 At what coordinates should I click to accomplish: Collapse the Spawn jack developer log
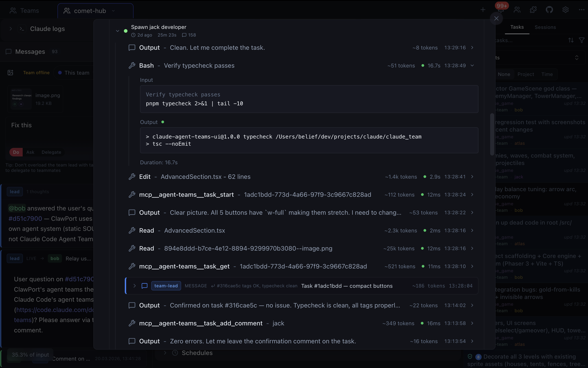117,31
